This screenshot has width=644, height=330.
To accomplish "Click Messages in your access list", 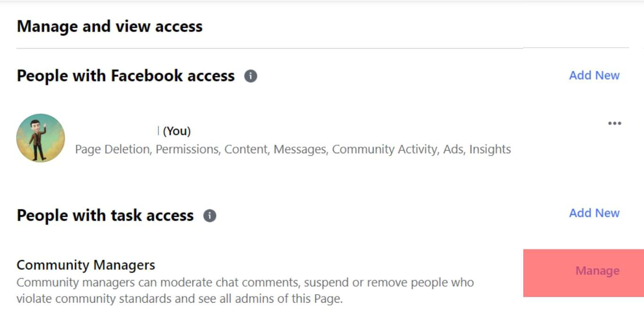I will (300, 149).
